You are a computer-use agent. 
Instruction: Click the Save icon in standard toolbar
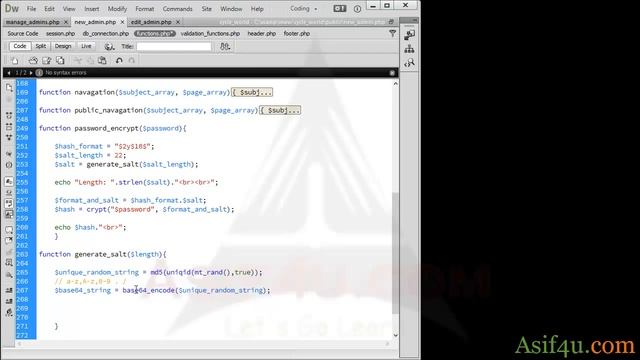(47, 61)
